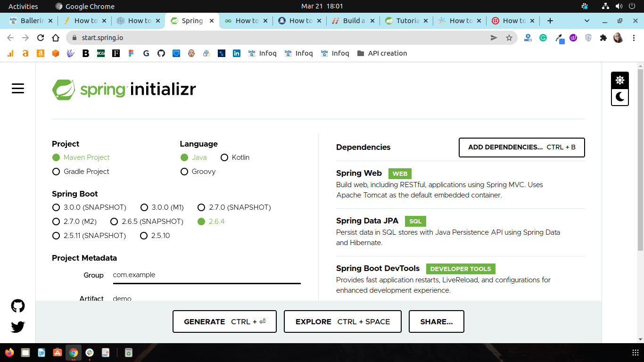The image size is (644, 362).
Task: Launch Firefox from the dock
Action: 9,352
